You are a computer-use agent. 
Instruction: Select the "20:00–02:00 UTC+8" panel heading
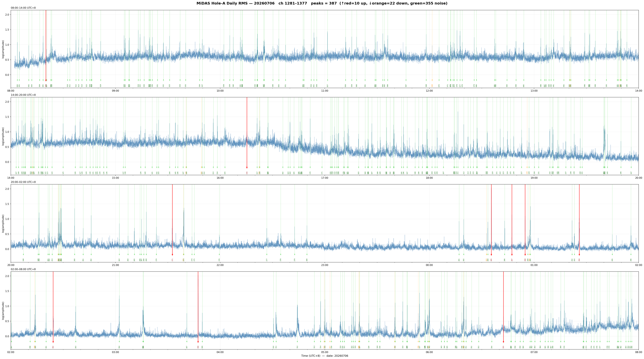[23, 182]
